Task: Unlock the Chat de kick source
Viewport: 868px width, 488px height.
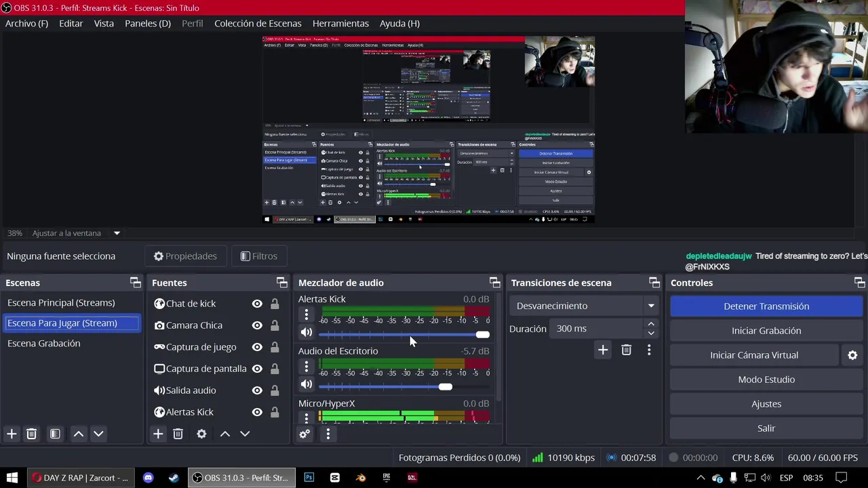Action: [x=275, y=304]
